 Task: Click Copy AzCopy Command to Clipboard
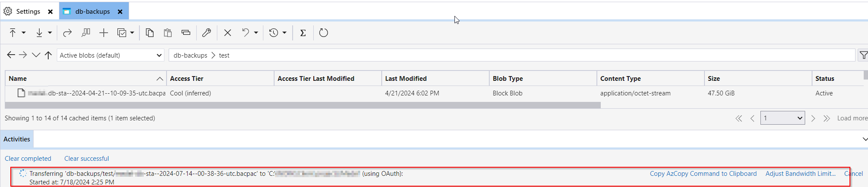point(703,174)
